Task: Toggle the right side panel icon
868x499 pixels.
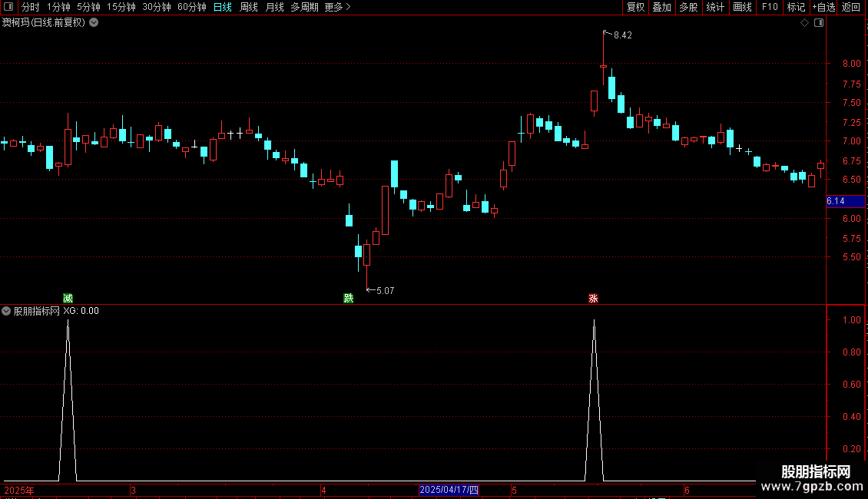Action: [819, 23]
